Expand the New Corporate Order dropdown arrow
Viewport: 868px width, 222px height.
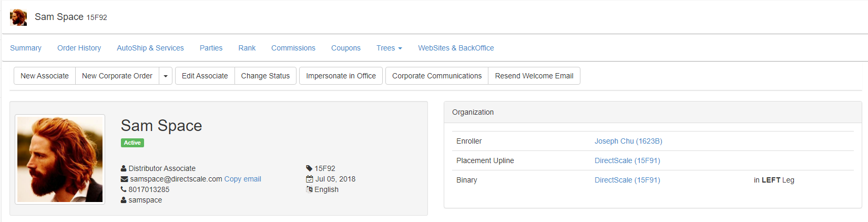tap(166, 76)
